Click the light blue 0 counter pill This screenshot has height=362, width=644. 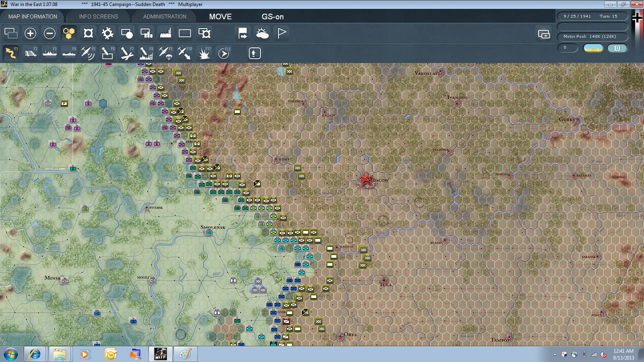tap(617, 48)
